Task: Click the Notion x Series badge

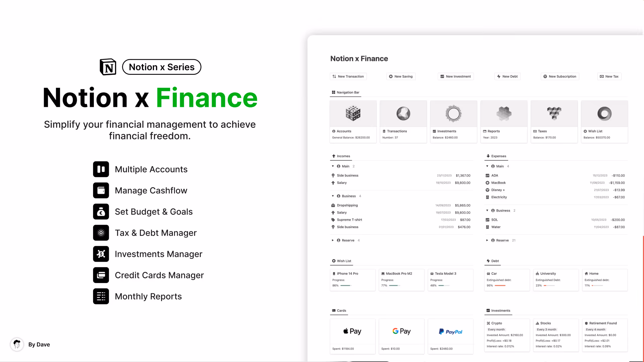Action: [162, 67]
